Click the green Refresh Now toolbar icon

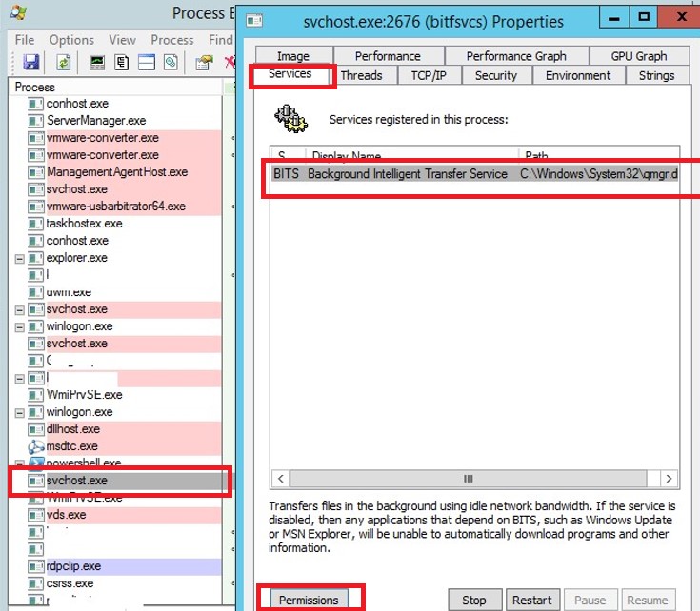coord(63,62)
